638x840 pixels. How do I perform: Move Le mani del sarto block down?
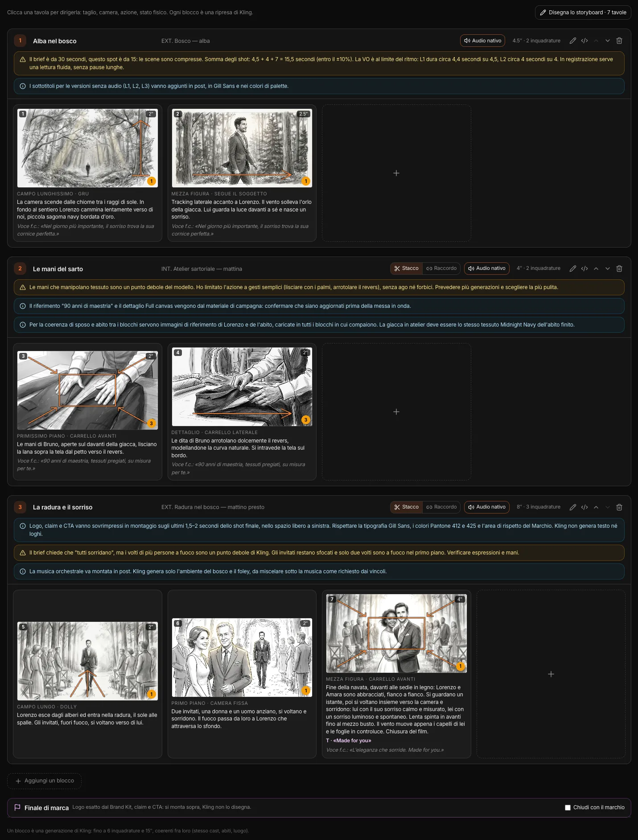point(608,269)
